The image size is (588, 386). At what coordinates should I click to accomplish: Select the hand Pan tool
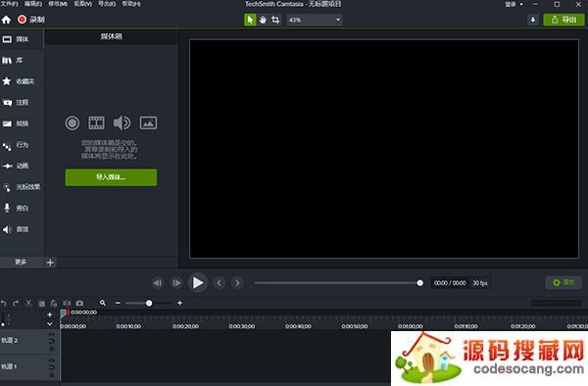(x=263, y=20)
